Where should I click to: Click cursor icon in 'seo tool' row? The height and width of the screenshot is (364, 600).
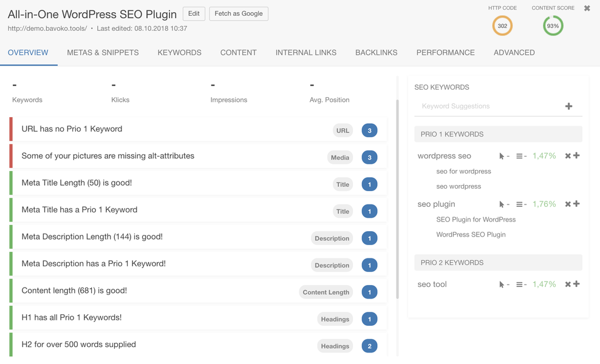(501, 285)
